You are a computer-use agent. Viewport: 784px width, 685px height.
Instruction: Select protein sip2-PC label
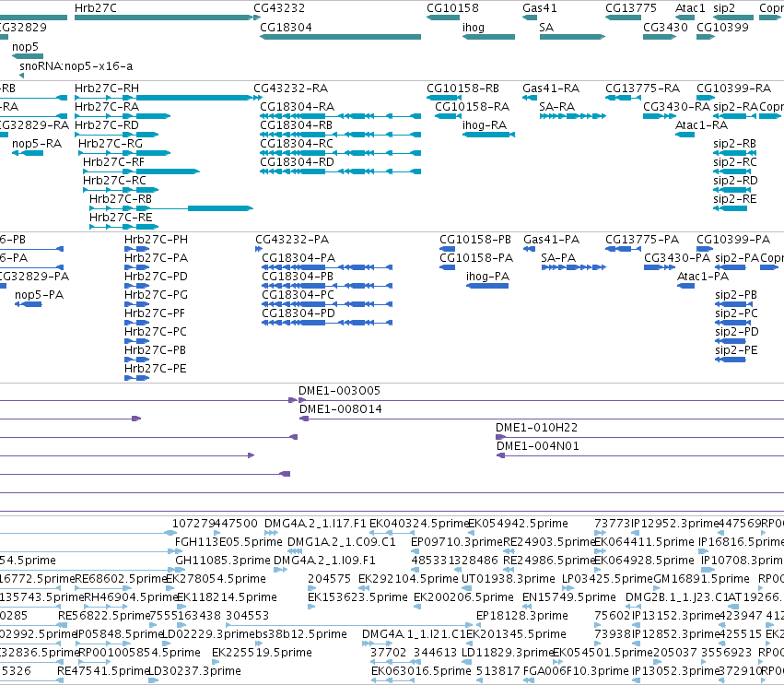tap(736, 313)
